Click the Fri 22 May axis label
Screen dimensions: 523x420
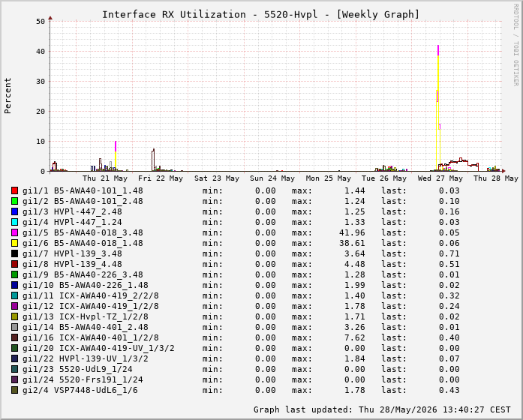coord(161,178)
